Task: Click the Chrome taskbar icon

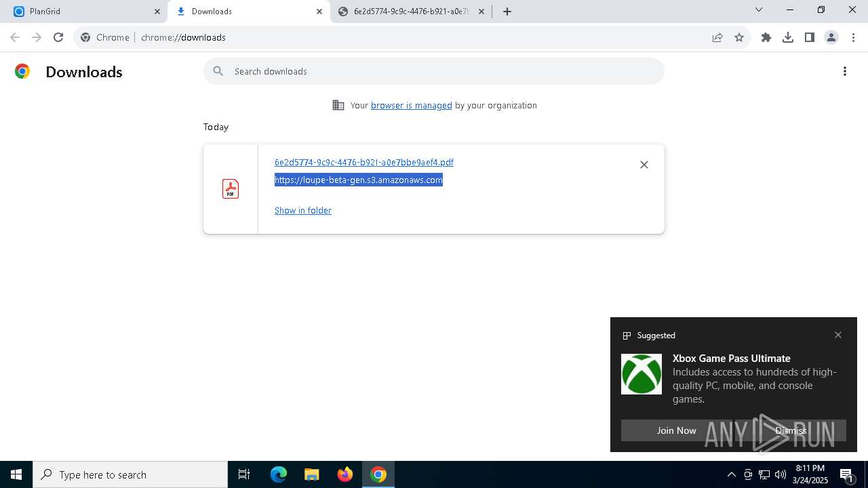Action: [378, 474]
